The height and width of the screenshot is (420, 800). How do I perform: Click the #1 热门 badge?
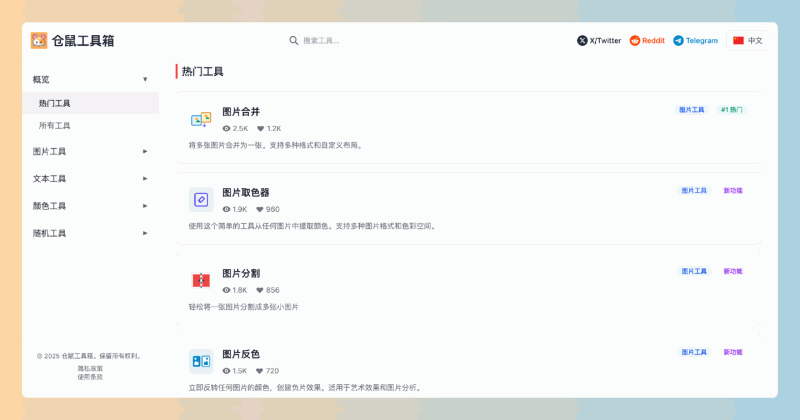point(731,110)
